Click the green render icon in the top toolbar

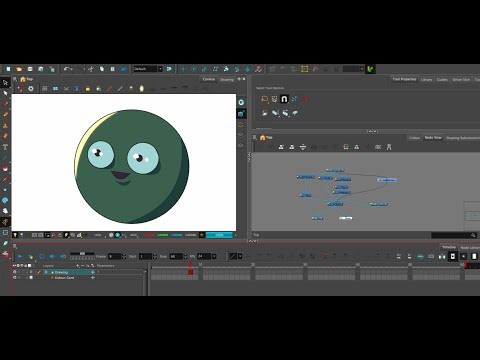[371, 69]
